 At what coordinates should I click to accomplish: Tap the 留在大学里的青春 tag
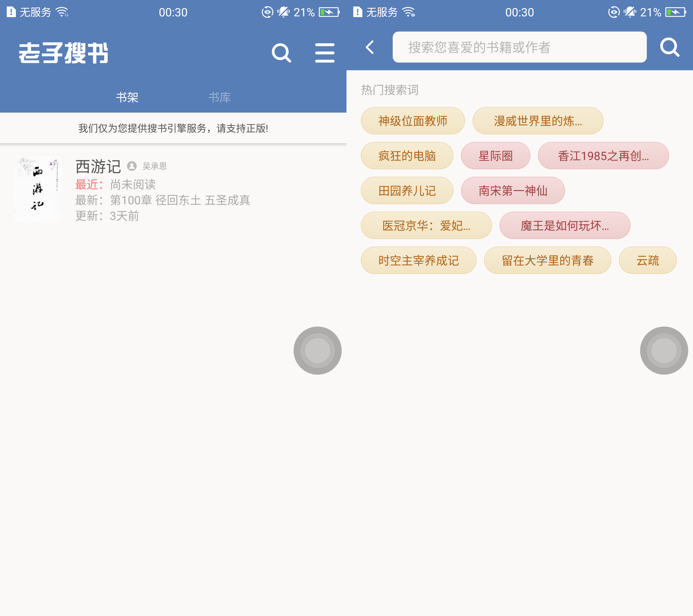[x=547, y=260]
